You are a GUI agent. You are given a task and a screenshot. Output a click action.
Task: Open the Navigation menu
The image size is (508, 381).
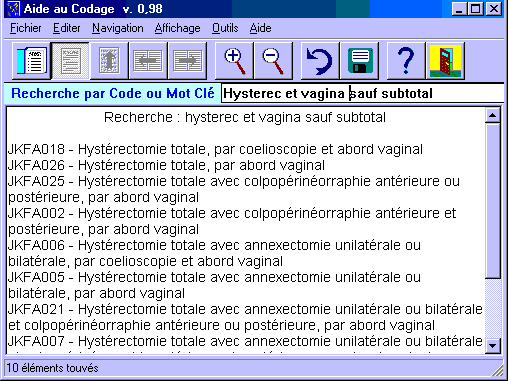pyautogui.click(x=118, y=28)
